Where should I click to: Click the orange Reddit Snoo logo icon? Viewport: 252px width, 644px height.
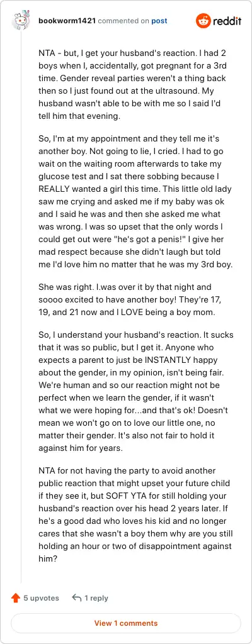pyautogui.click(x=203, y=21)
